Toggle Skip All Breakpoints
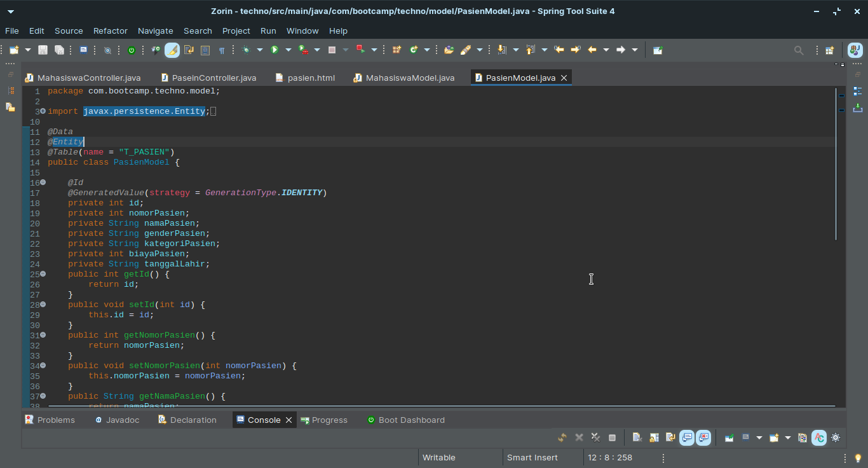Viewport: 868px width, 468px height. [107, 50]
